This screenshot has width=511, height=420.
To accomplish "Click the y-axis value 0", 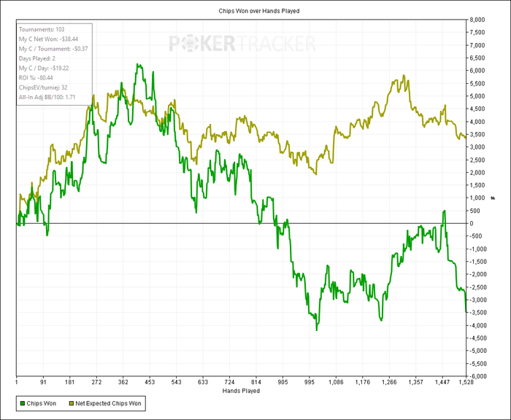I will pos(472,224).
